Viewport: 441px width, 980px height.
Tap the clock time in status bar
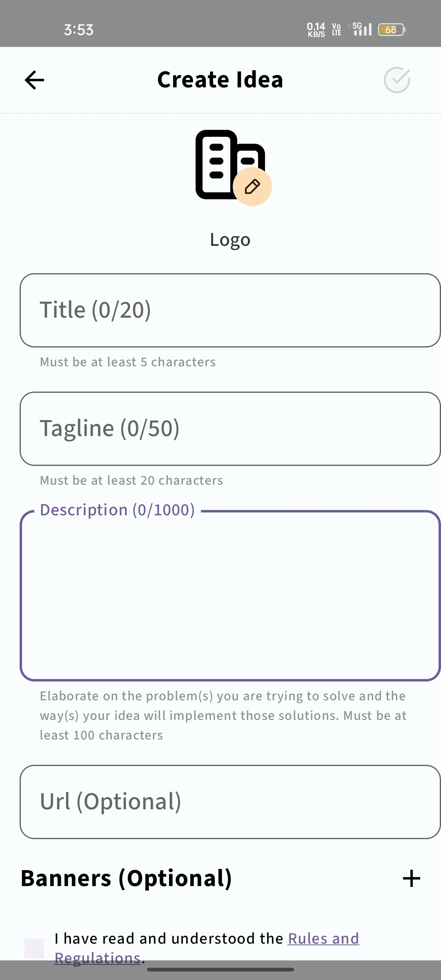pyautogui.click(x=79, y=30)
